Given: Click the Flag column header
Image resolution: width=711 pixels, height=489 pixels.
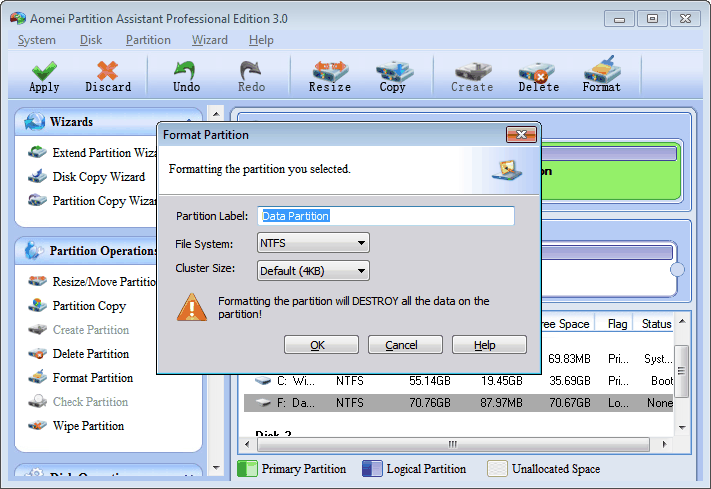Looking at the screenshot, I should 617,323.
